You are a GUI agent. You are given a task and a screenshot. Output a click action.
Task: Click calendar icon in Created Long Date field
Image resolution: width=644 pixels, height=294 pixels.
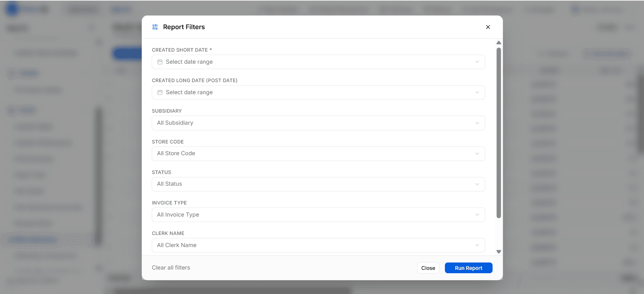click(160, 93)
